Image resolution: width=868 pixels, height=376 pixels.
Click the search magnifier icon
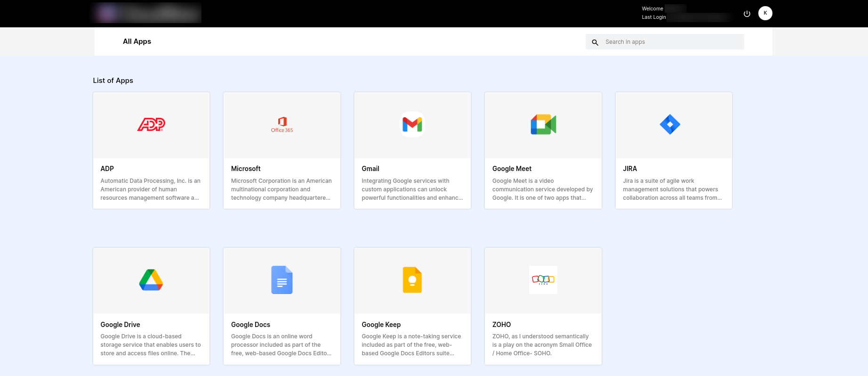point(595,42)
